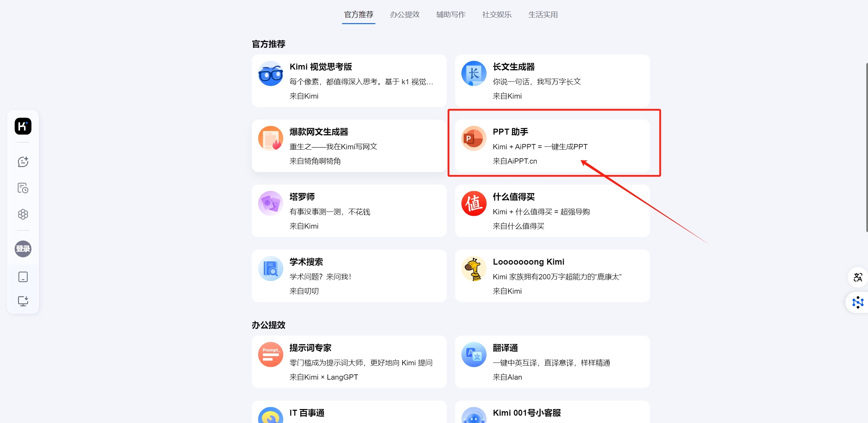
Task: Click the IT 百事通 wrench icon
Action: pos(271,415)
